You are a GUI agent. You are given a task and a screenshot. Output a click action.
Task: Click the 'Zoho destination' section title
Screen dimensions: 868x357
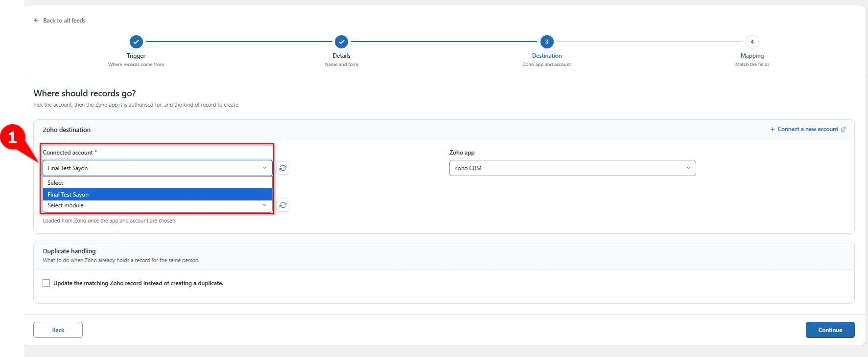click(x=67, y=130)
